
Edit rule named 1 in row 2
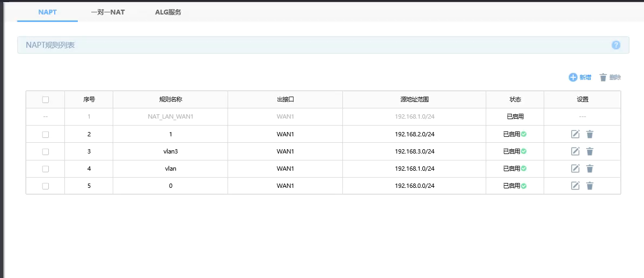pyautogui.click(x=575, y=134)
